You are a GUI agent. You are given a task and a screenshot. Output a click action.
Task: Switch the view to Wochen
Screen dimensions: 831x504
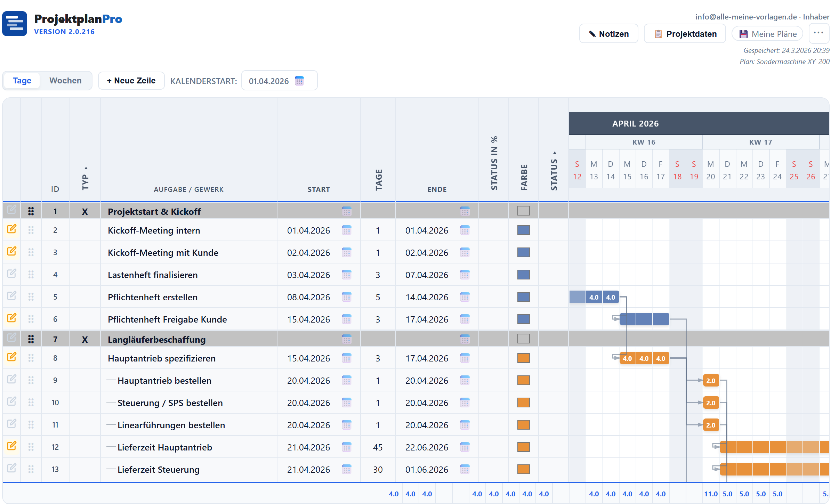pos(65,80)
